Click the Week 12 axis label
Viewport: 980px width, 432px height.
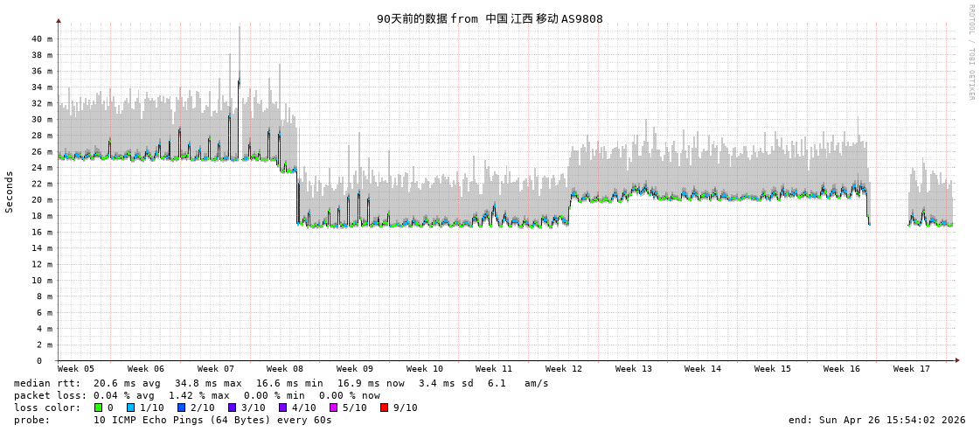pos(564,369)
